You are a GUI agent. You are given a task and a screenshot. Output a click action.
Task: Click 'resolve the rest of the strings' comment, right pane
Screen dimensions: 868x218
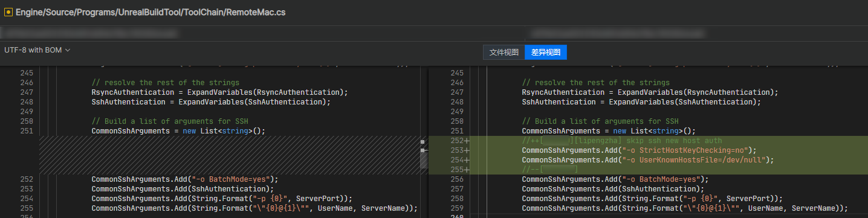[x=595, y=83]
